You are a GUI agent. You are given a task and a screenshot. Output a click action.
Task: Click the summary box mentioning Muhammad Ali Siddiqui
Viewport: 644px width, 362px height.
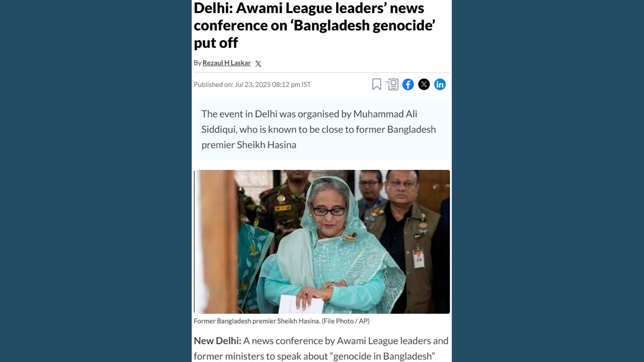[x=322, y=129]
